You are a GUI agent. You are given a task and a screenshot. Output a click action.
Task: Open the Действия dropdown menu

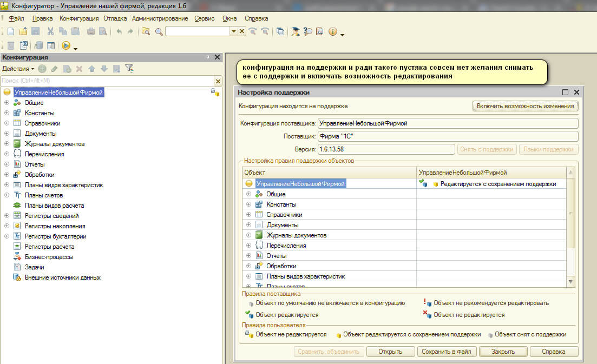[18, 69]
